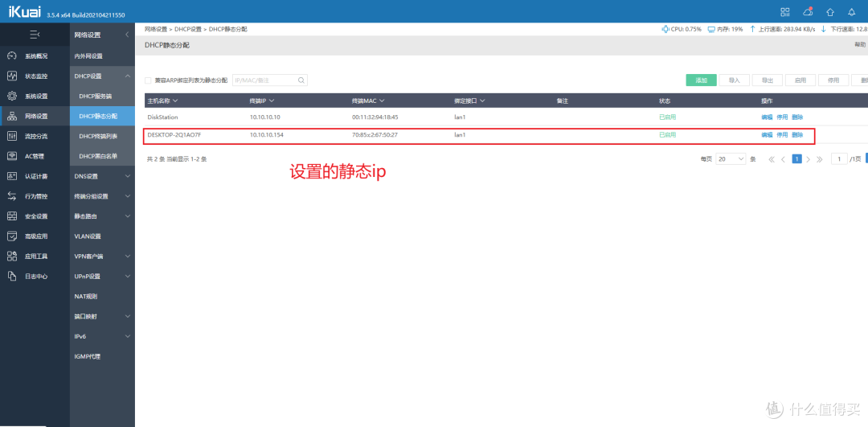Click the 高级应用 icon
The image size is (868, 427).
pos(12,236)
